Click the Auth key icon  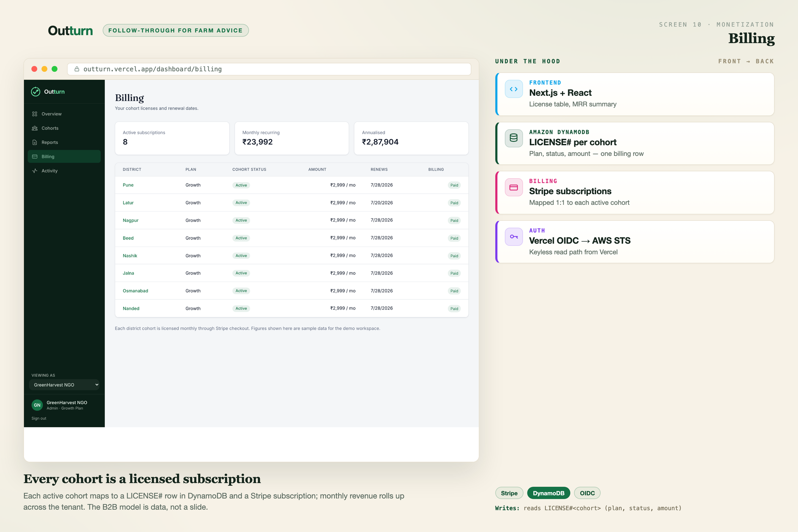pyautogui.click(x=513, y=237)
